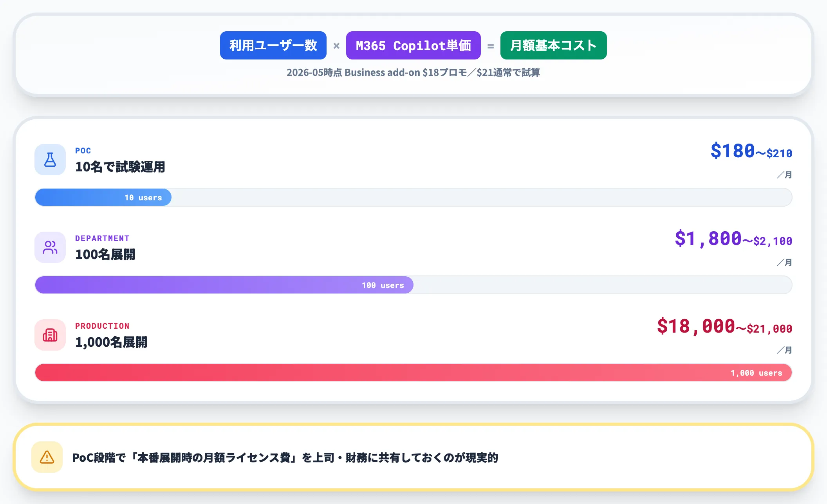Click the PoC段階で warning message text

(x=285, y=457)
